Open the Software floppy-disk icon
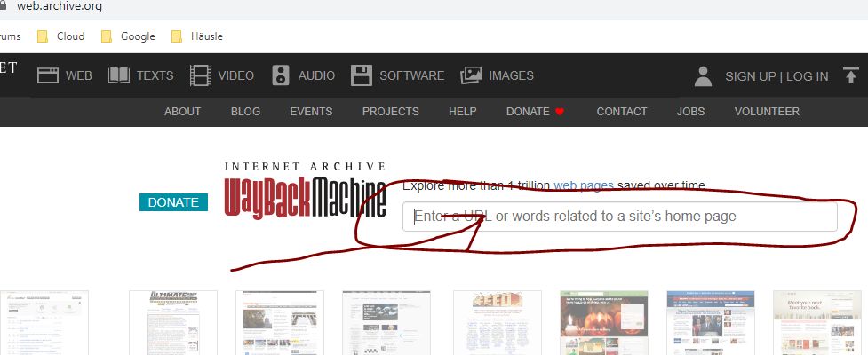Viewport: 868px width, 355px height. click(x=362, y=75)
